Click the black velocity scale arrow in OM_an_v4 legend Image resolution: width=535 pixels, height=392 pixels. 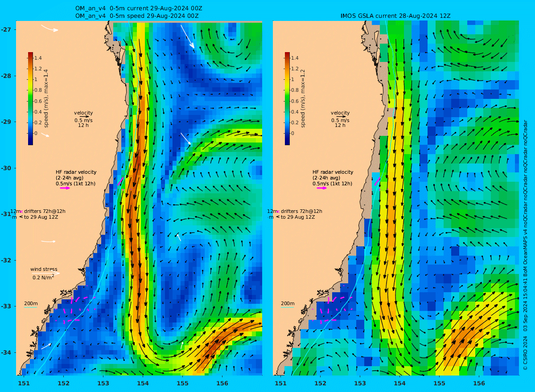[84, 116]
